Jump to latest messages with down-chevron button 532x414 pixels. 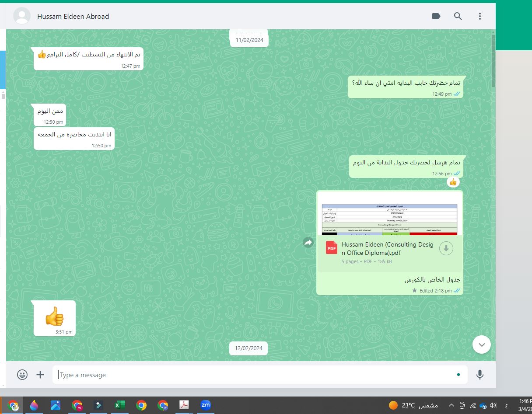[482, 344]
